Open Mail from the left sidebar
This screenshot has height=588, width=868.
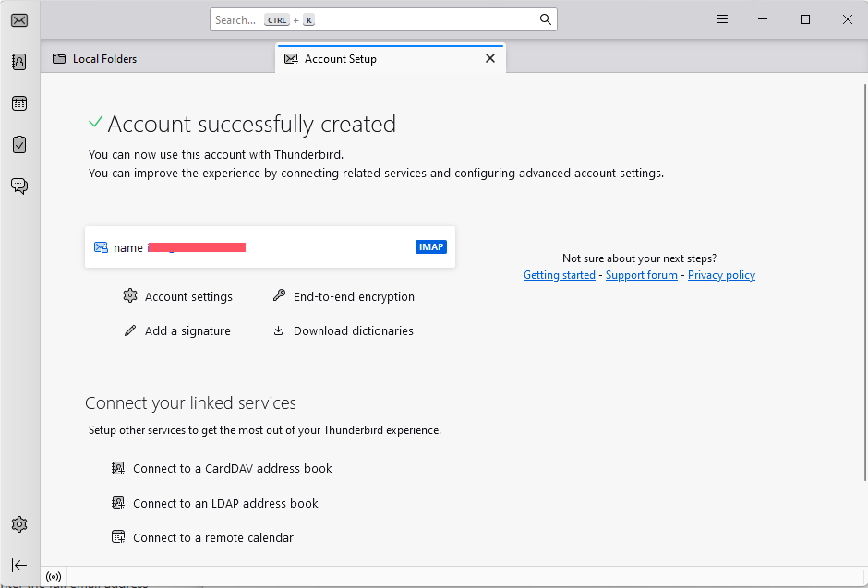(18, 19)
